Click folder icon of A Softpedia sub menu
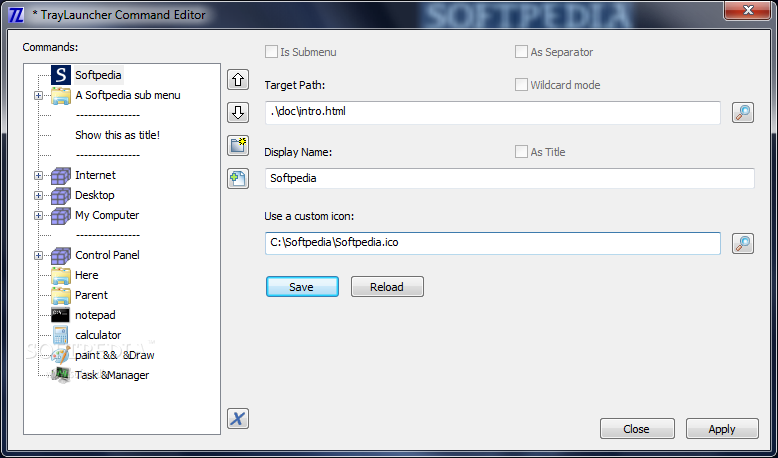This screenshot has height=458, width=778. pos(61,95)
